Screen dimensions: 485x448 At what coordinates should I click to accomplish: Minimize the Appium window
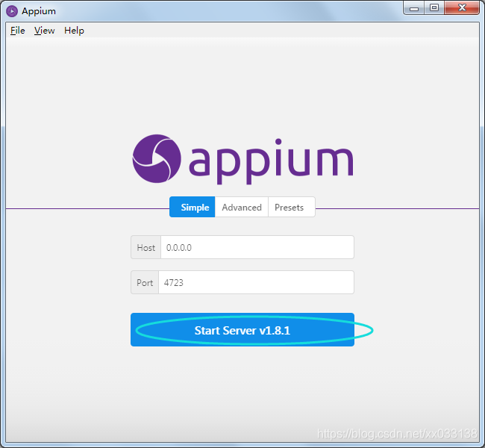(x=414, y=8)
